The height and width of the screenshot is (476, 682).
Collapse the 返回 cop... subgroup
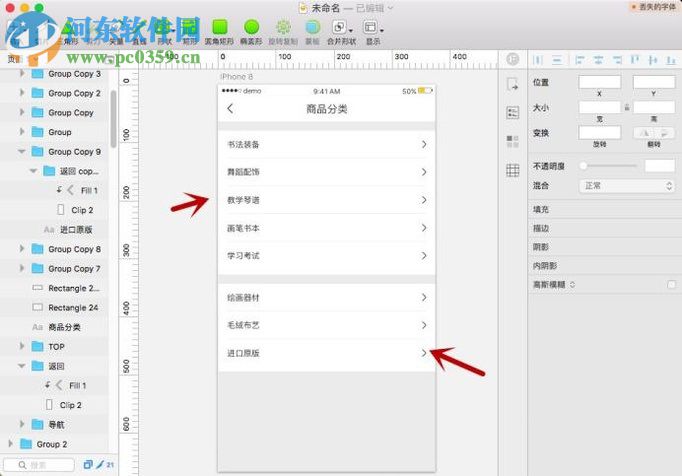pyautogui.click(x=33, y=171)
